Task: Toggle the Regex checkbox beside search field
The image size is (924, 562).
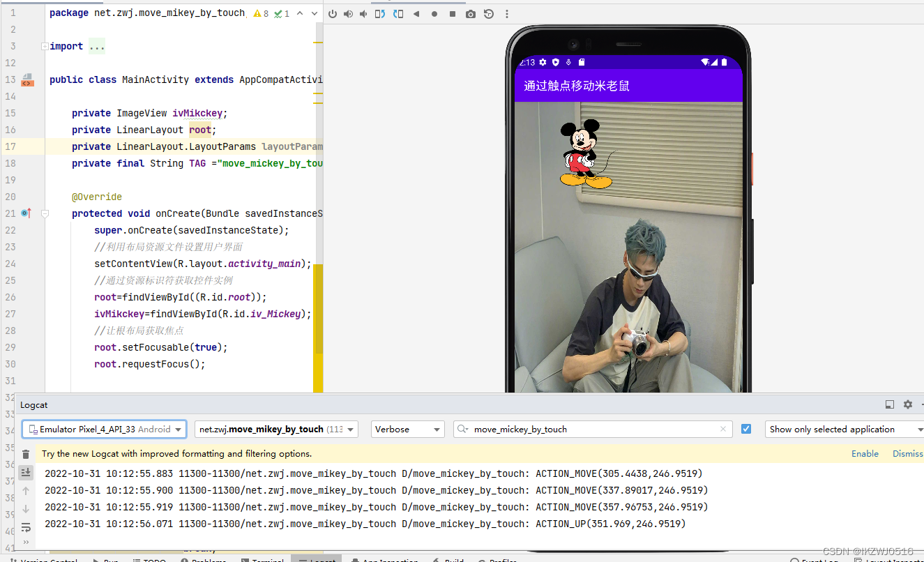Action: 746,430
